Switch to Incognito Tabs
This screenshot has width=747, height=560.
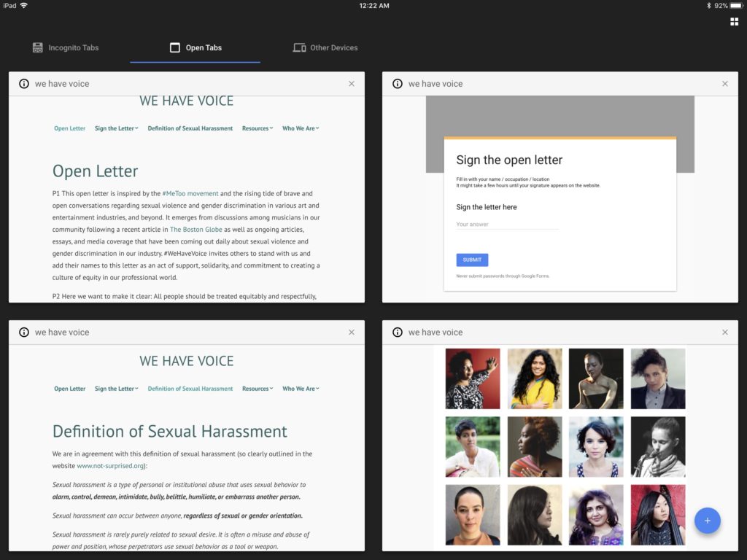click(65, 47)
